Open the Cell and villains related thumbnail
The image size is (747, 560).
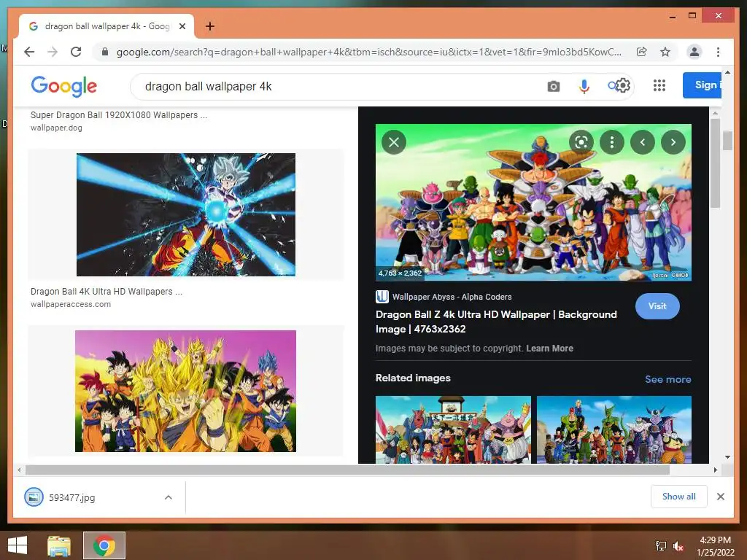pos(614,429)
